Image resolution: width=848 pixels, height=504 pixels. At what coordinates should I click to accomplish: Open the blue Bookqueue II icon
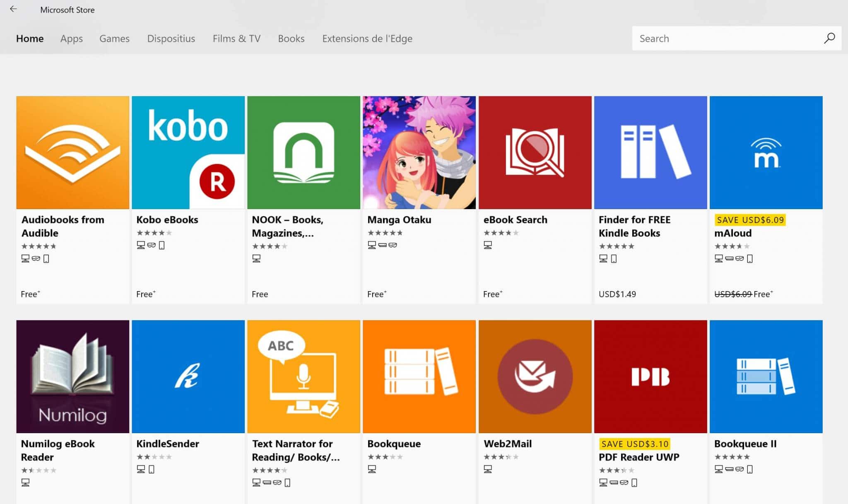tap(766, 376)
